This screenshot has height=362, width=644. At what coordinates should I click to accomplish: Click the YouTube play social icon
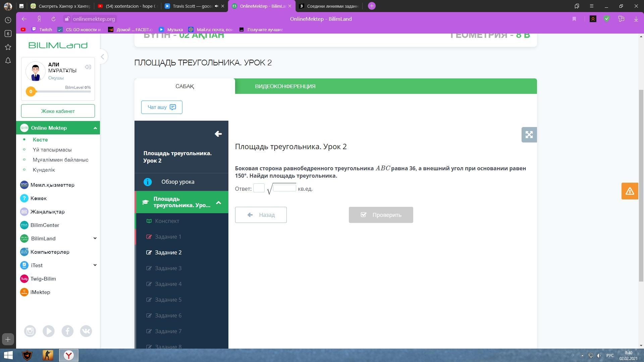point(49,331)
